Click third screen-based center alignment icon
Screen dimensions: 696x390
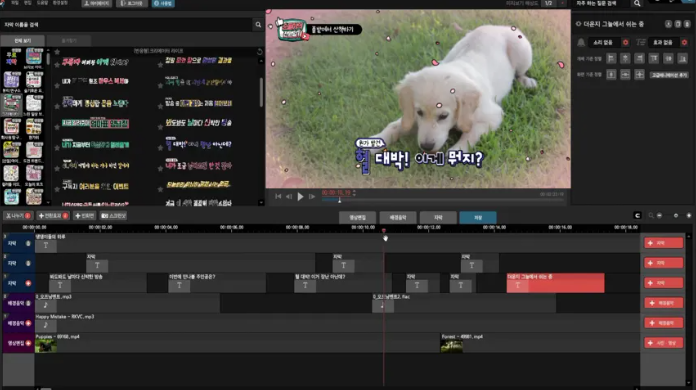click(x=640, y=75)
